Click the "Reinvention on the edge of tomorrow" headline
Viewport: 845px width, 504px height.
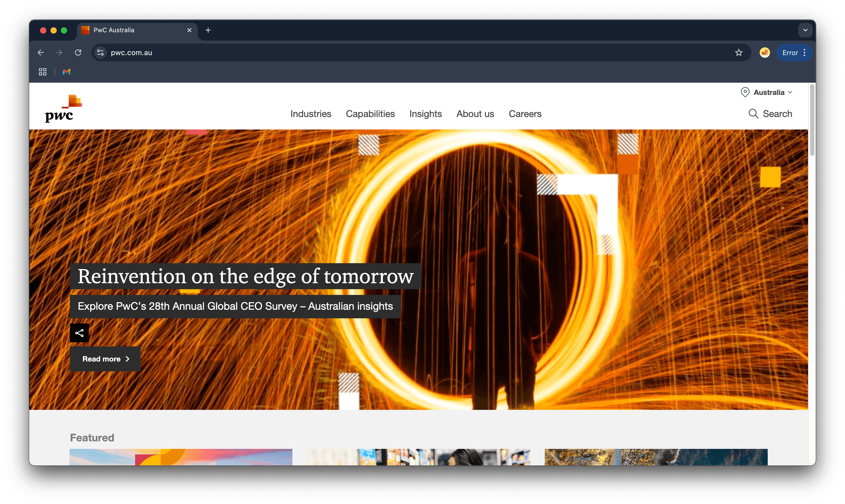(x=245, y=276)
